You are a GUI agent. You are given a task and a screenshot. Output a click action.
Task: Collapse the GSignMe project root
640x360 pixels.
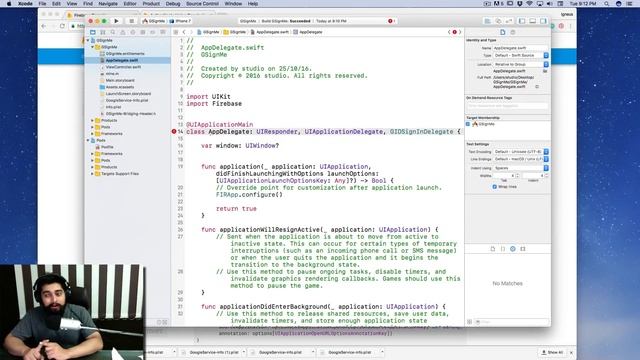coord(88,40)
